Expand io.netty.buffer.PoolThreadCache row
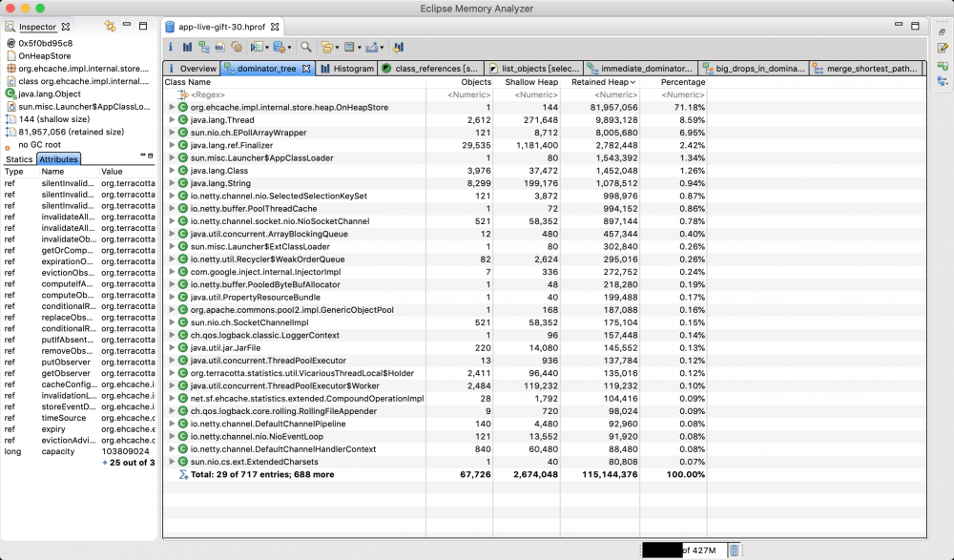This screenshot has width=954, height=560. pyautogui.click(x=172, y=208)
